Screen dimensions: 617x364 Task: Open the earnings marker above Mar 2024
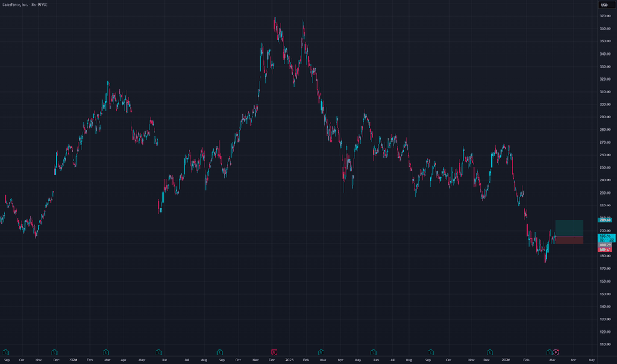coord(105,352)
